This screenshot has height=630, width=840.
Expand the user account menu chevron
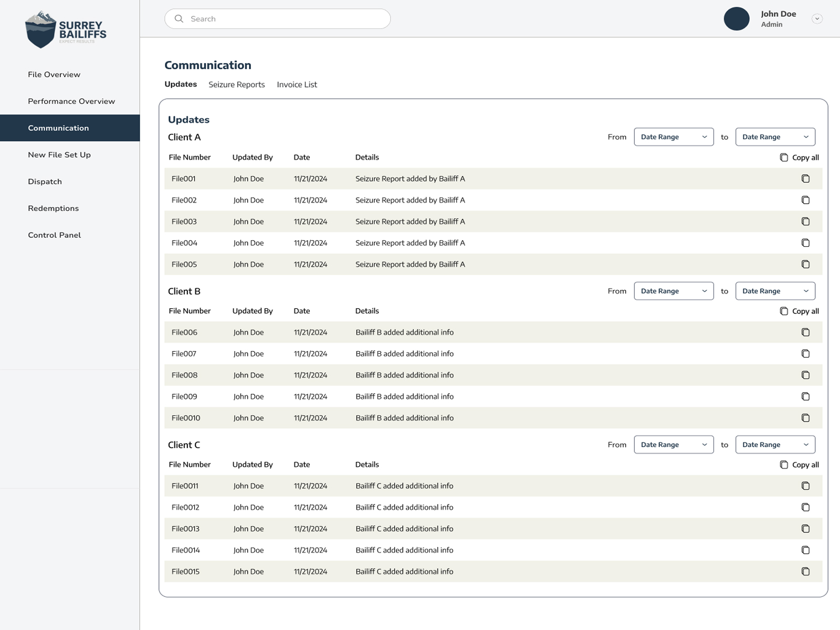(x=817, y=19)
